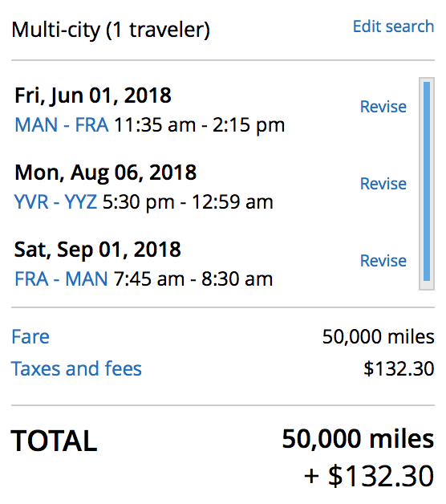Click the 50,000 miles fare value
Screen dimensions: 446x504
pos(378,337)
